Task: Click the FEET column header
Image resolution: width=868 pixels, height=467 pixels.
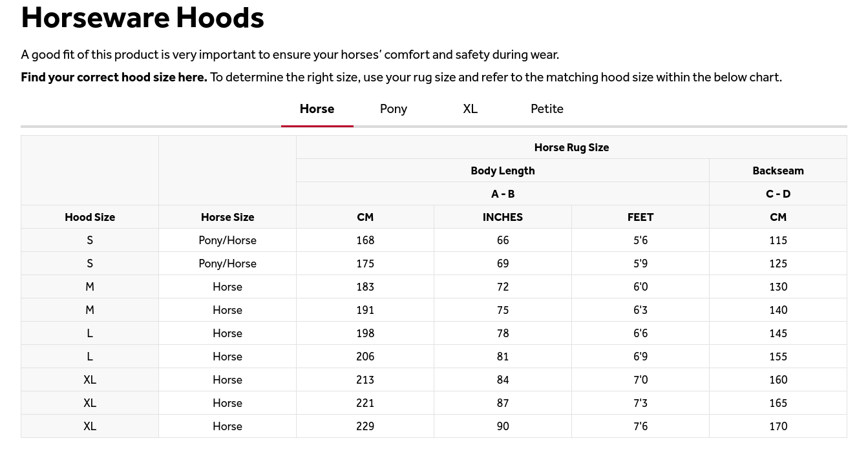Action: [x=640, y=217]
